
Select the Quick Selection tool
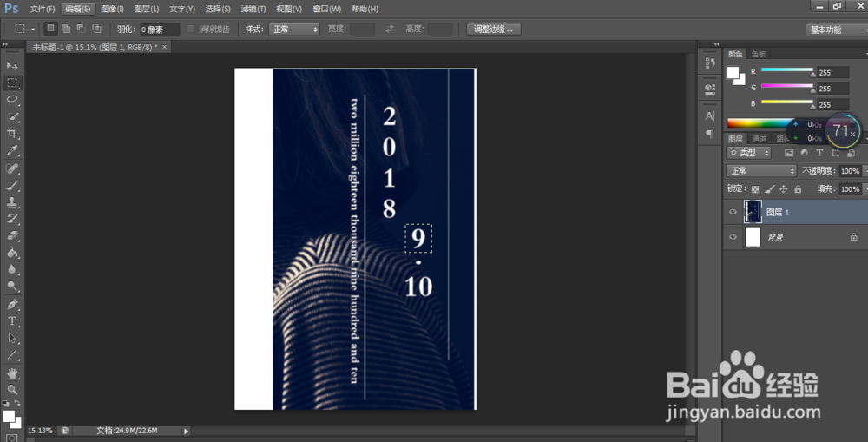click(11, 117)
